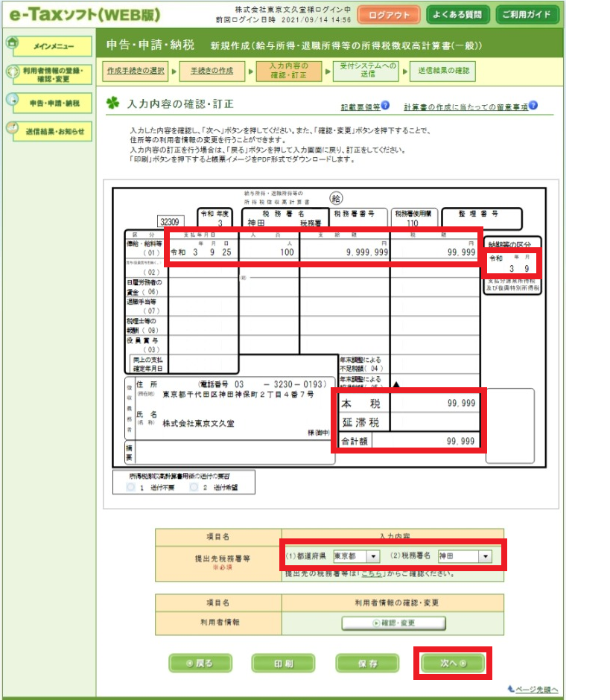Select radio option 1 送付不要
Image resolution: width=610 pixels, height=700 pixels.
pyautogui.click(x=131, y=487)
